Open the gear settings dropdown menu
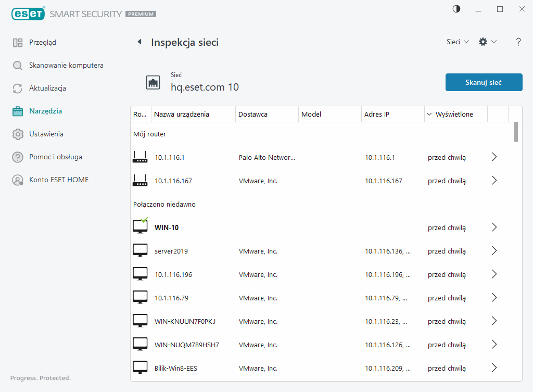 pyautogui.click(x=487, y=42)
